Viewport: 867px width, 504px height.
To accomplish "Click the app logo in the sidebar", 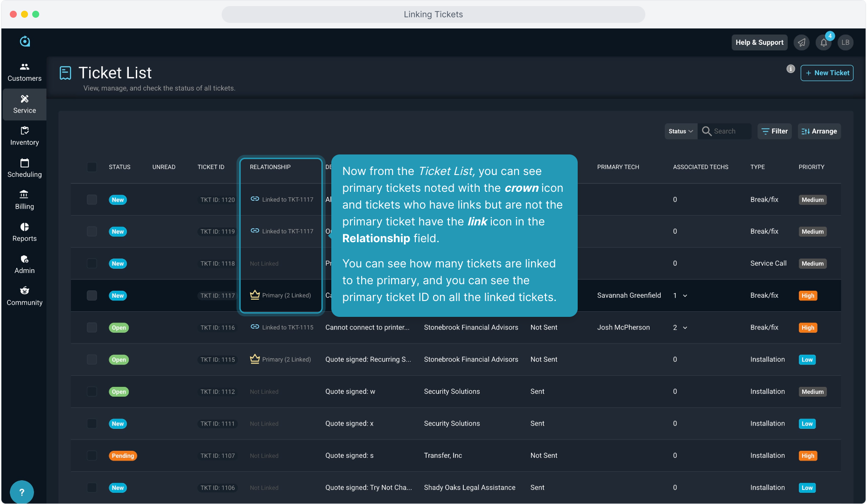I will click(25, 42).
